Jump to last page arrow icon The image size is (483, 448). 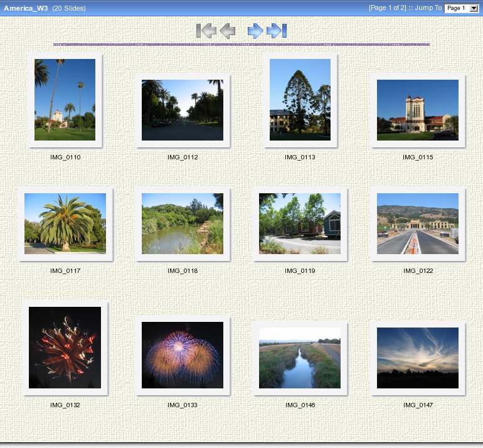(x=277, y=31)
